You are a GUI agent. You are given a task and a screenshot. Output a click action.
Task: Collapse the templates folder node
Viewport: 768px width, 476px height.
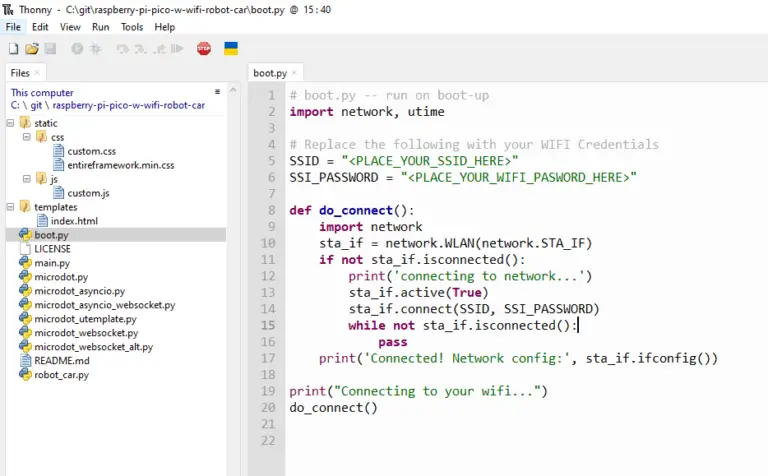[11, 207]
